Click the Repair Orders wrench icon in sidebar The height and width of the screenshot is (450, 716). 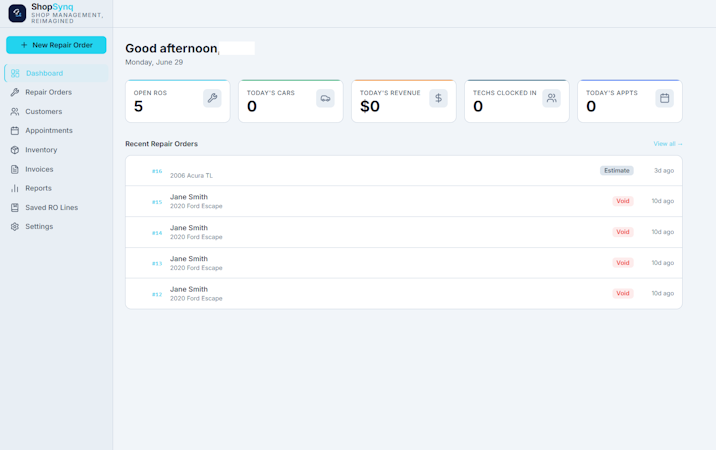click(15, 92)
